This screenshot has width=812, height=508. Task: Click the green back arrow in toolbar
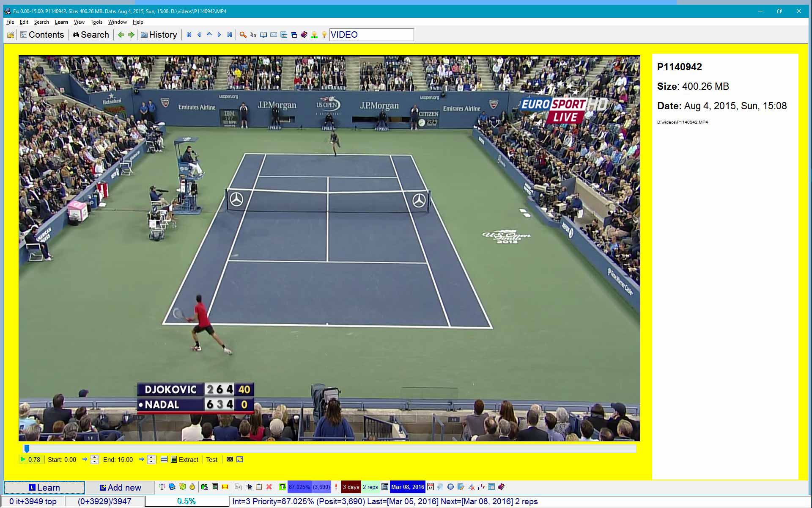(x=121, y=35)
